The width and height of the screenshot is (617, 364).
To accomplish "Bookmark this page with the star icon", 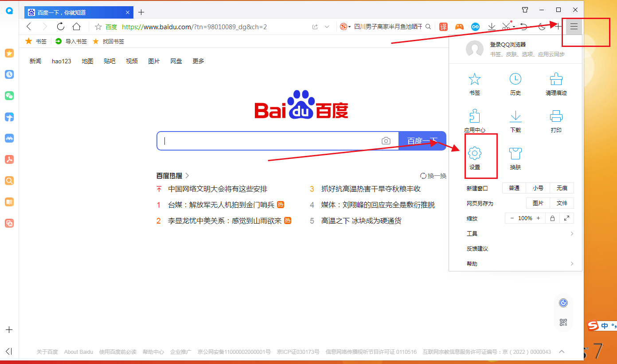I will [98, 27].
